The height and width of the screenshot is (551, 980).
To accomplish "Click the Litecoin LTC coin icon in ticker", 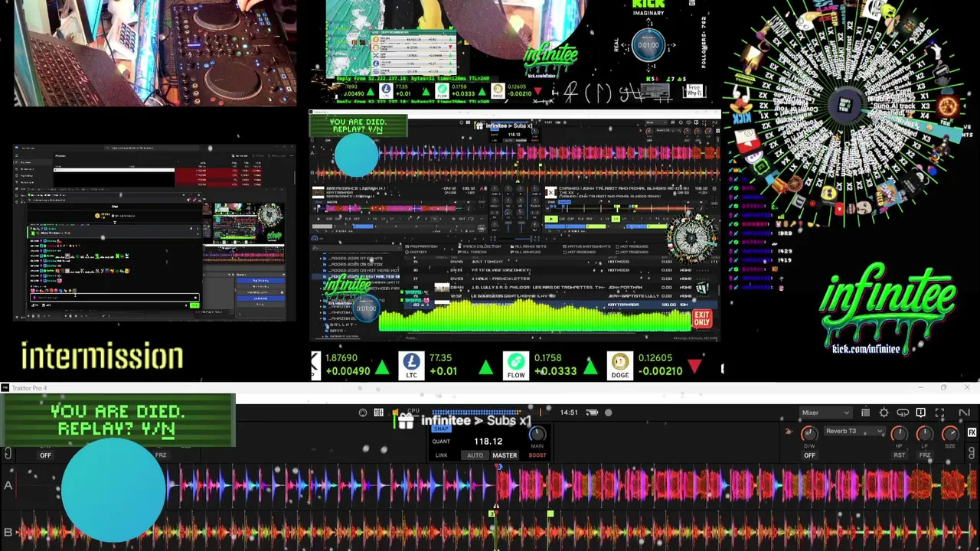I will (x=412, y=361).
